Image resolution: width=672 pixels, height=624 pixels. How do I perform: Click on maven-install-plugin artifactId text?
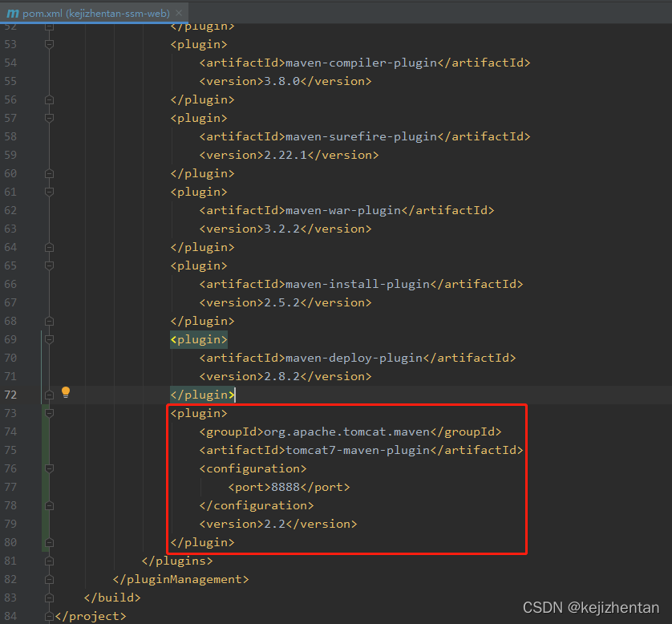(358, 284)
